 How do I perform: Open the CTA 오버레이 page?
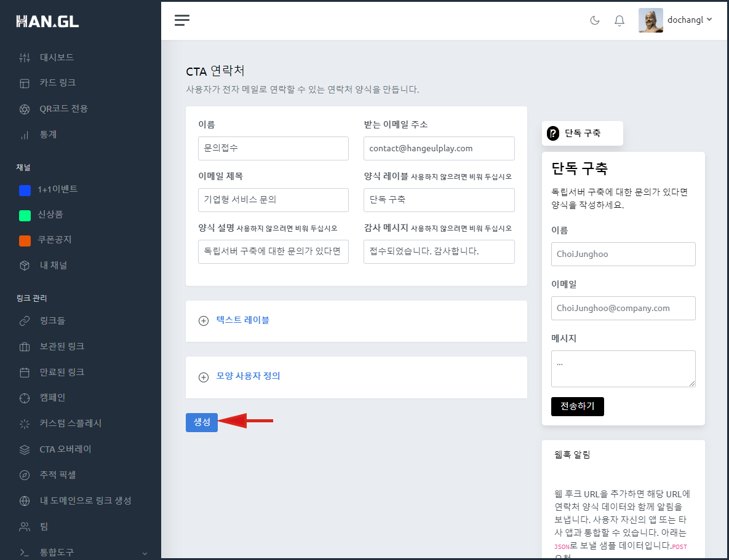[x=66, y=449]
